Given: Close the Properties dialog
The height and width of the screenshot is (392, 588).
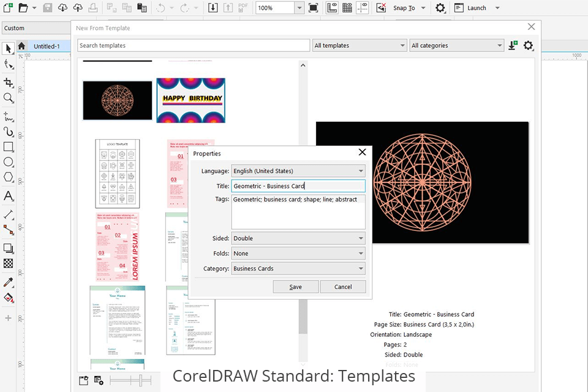Looking at the screenshot, I should click(x=362, y=152).
